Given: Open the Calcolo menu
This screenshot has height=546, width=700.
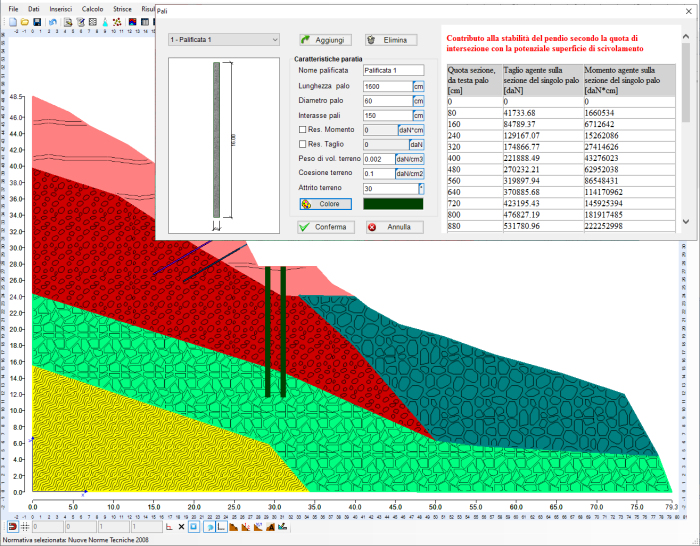Looking at the screenshot, I should point(92,8).
